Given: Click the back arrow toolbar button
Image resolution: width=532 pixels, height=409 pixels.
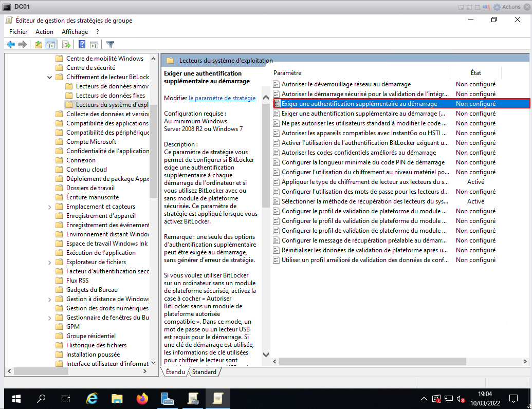Looking at the screenshot, I should [11, 45].
